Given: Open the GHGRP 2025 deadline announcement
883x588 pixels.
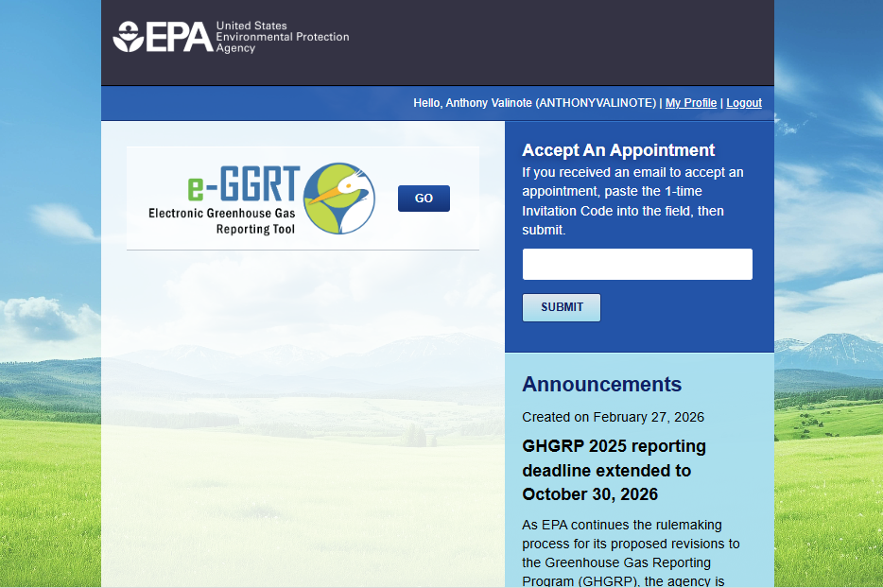Looking at the screenshot, I should [x=615, y=470].
